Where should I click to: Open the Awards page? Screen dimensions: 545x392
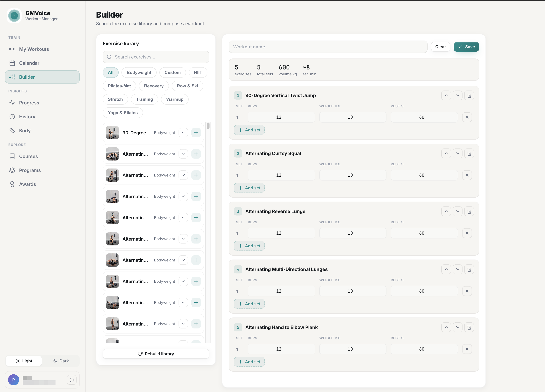42,184
